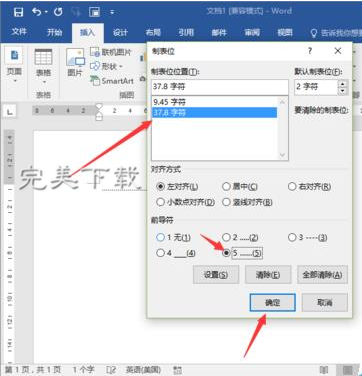The image size is (362, 376).
Task: Click the first line indent marker on the ruler
Action: coord(99,106)
